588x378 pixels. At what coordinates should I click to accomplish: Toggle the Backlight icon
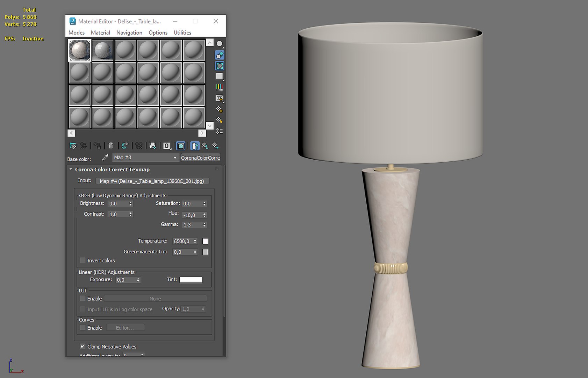220,55
